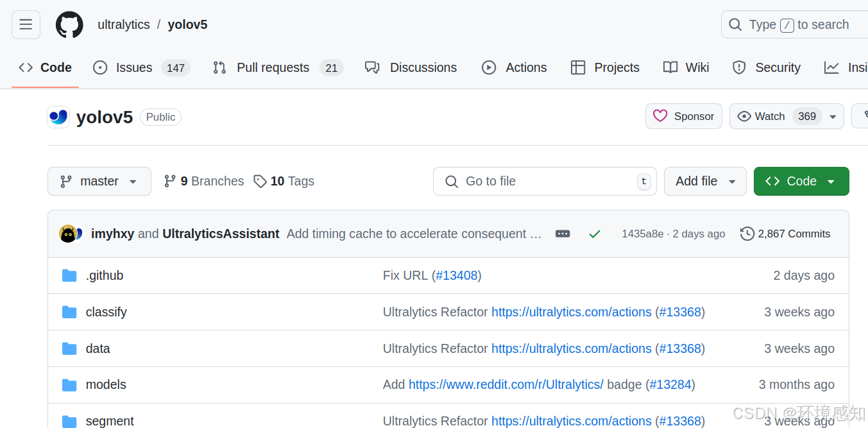This screenshot has width=868, height=428.
Task: Open ultralytics.com/actions link in classify row
Action: (x=572, y=312)
